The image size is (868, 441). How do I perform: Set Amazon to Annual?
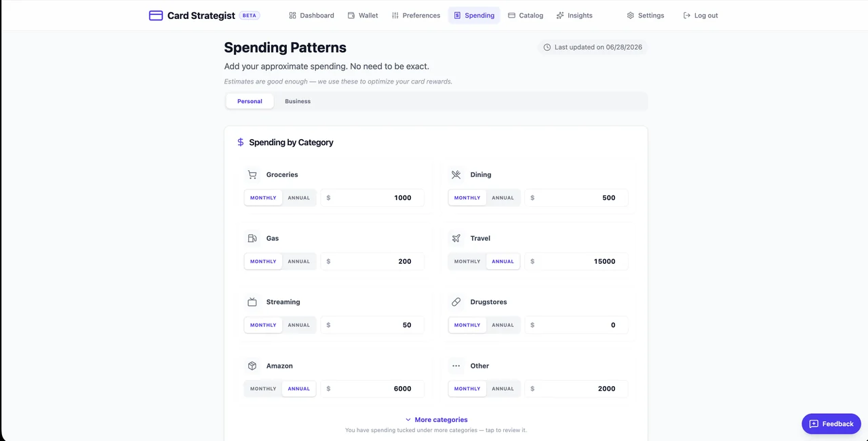point(299,389)
